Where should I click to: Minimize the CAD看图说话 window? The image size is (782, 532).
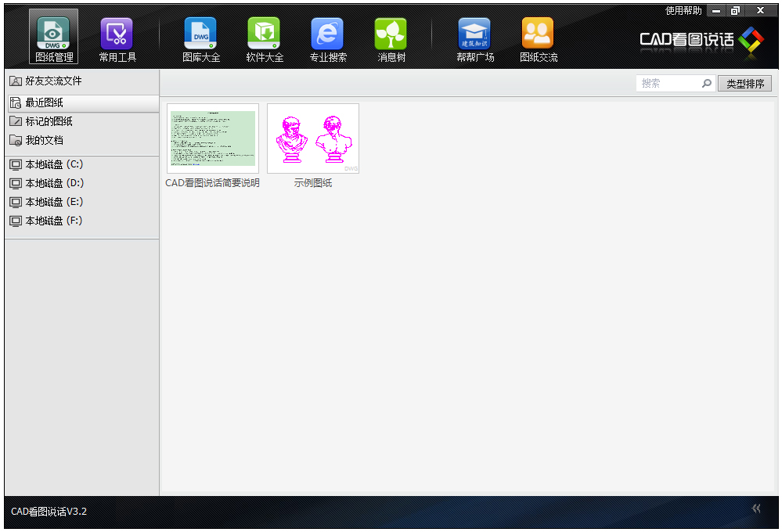pyautogui.click(x=716, y=11)
